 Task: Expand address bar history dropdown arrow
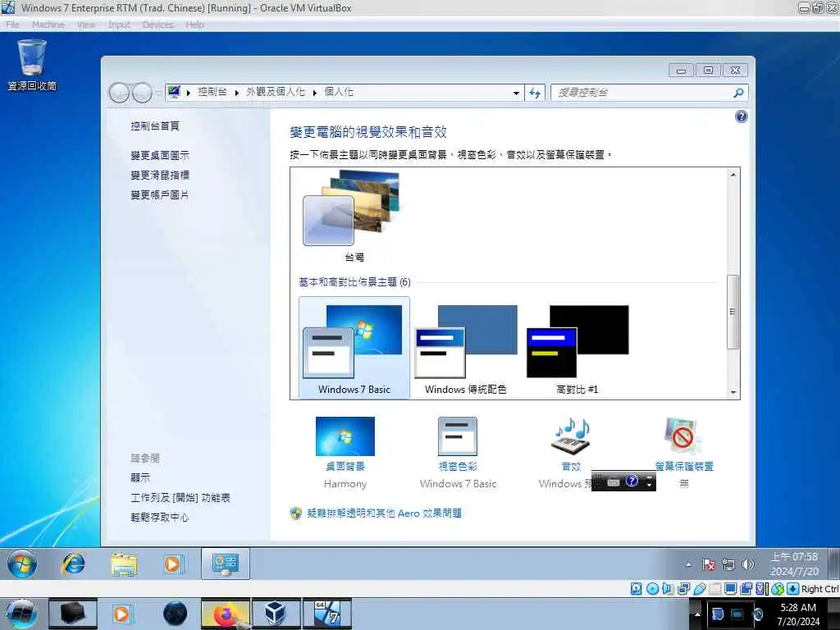tap(516, 94)
